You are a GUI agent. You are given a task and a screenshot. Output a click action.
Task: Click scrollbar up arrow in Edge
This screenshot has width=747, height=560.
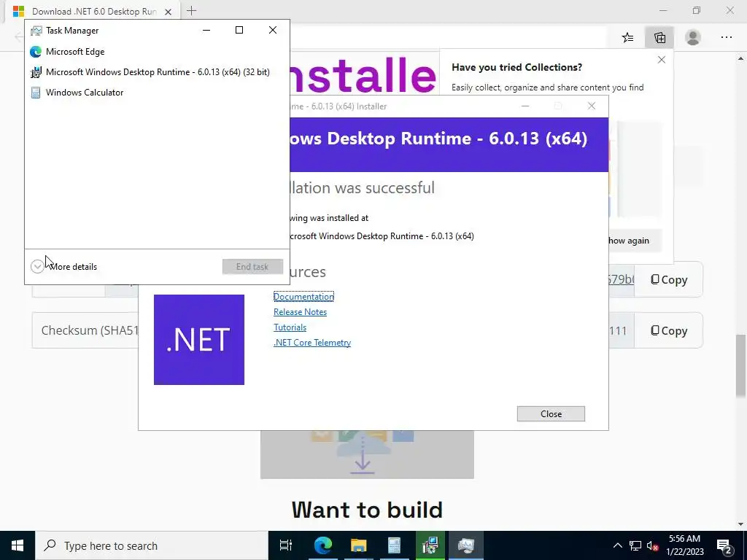click(740, 58)
